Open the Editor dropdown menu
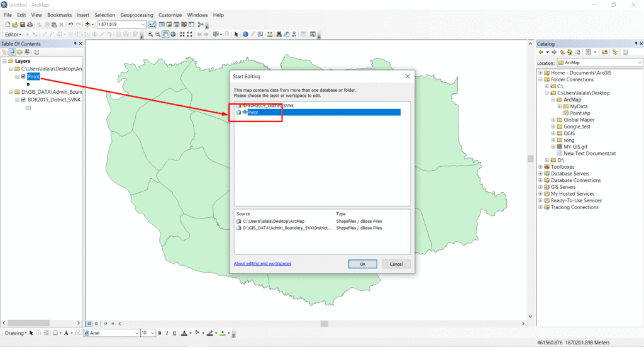This screenshot has height=347, width=644. tap(13, 35)
